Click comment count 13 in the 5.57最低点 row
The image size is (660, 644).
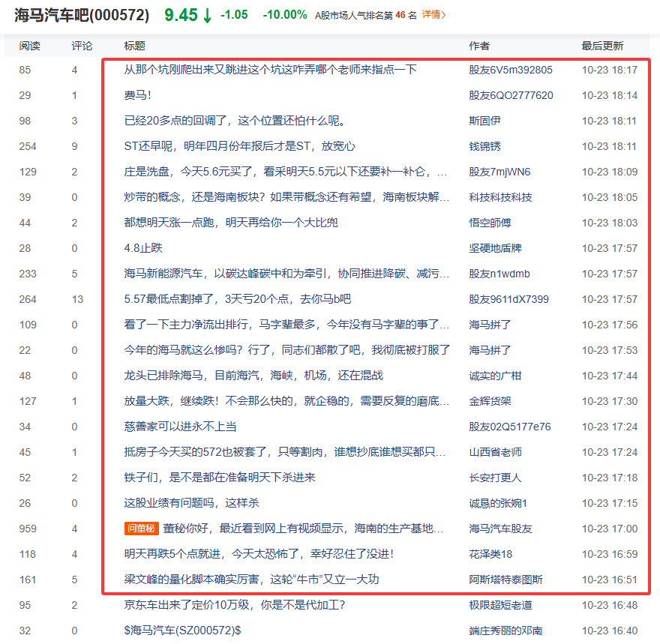pyautogui.click(x=77, y=299)
